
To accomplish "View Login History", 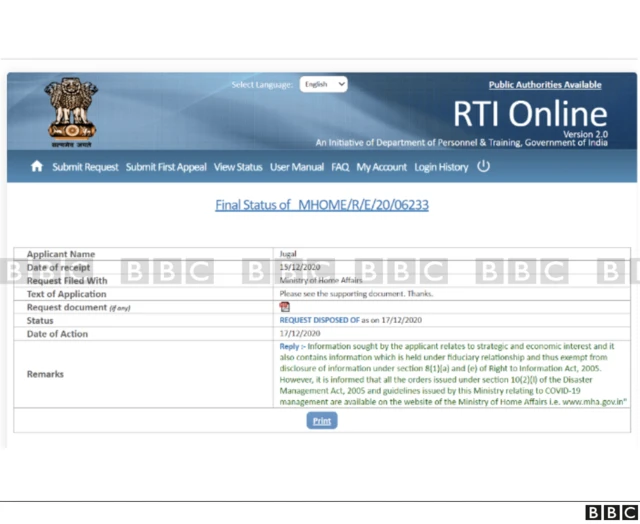I will (x=441, y=167).
